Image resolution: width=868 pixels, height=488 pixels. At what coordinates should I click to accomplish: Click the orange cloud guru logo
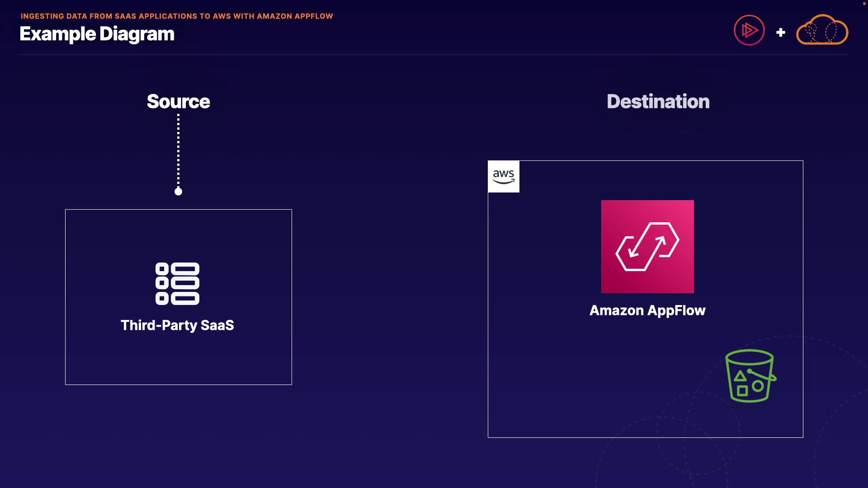coord(822,30)
